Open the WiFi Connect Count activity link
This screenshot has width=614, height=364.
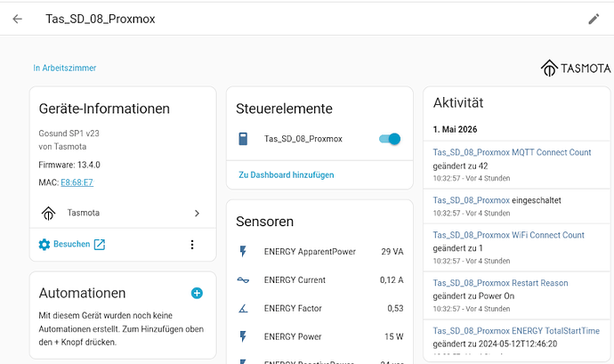tap(509, 235)
